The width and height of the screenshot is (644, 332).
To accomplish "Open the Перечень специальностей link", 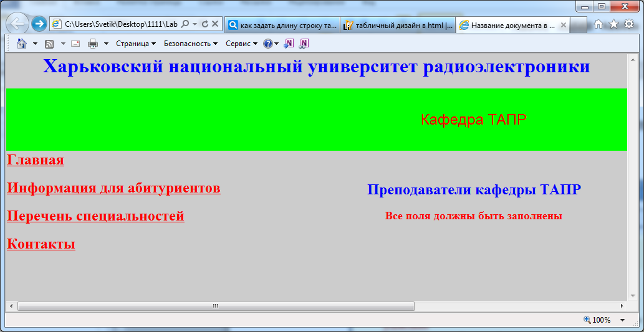I will coord(96,216).
